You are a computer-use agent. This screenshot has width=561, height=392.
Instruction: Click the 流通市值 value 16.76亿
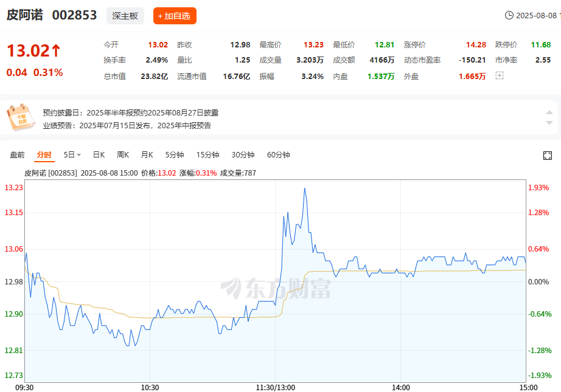click(x=237, y=77)
